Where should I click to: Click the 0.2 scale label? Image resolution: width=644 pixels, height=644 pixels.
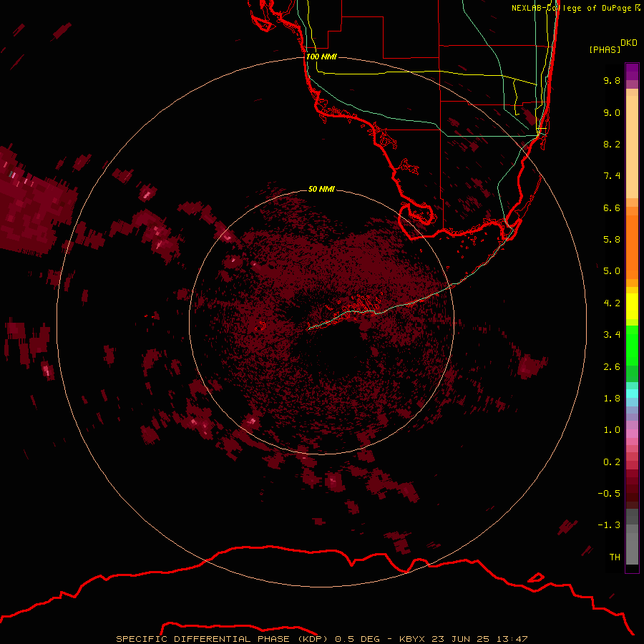[612, 462]
